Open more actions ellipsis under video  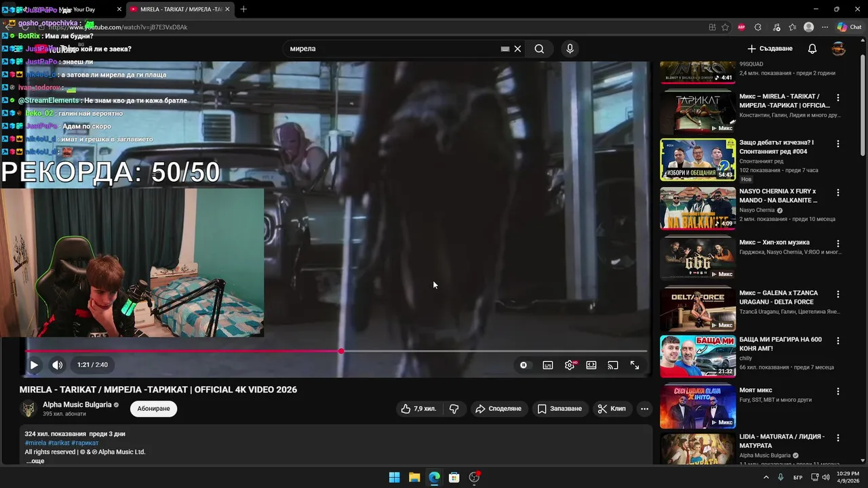pyautogui.click(x=644, y=409)
